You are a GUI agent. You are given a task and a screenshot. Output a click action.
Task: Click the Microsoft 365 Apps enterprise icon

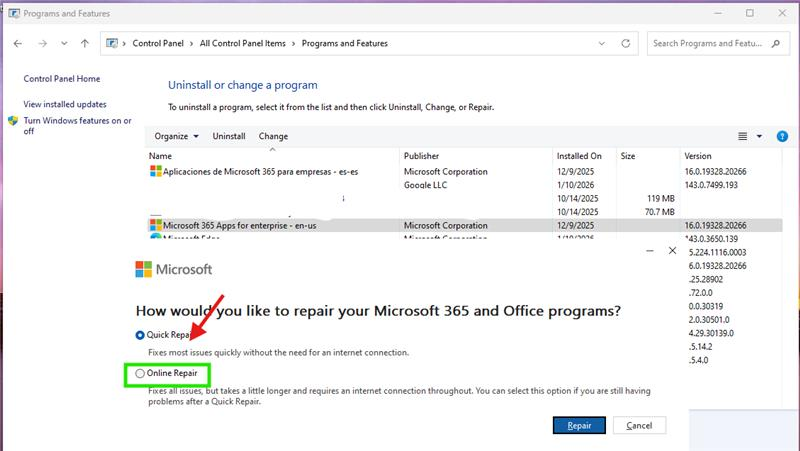click(x=156, y=224)
